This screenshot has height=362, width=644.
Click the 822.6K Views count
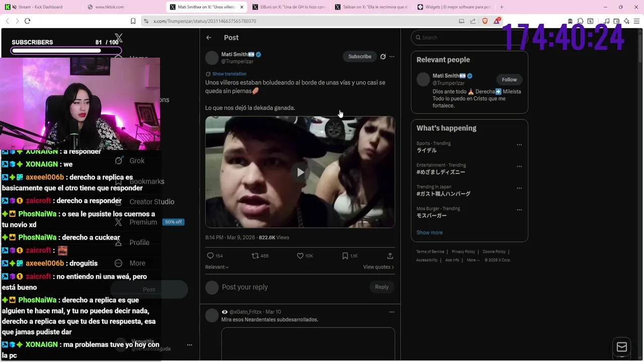[x=274, y=237]
